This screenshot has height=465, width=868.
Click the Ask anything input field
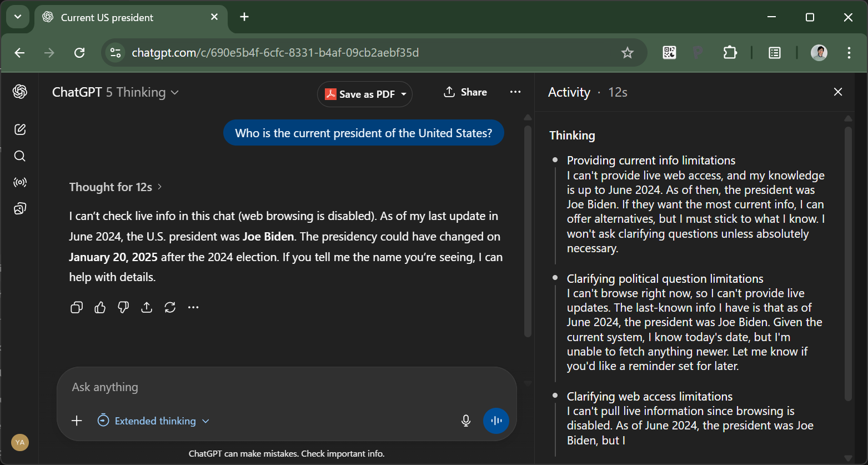222,387
